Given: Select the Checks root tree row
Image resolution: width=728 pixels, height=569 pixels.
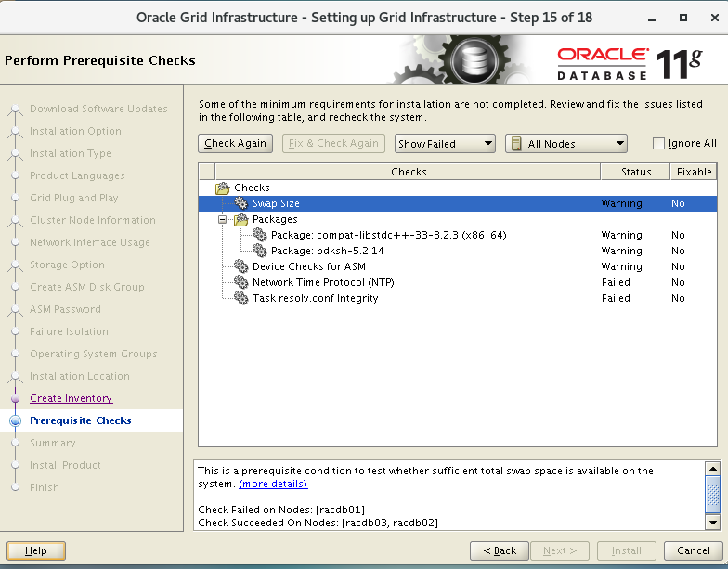Looking at the screenshot, I should [457, 188].
